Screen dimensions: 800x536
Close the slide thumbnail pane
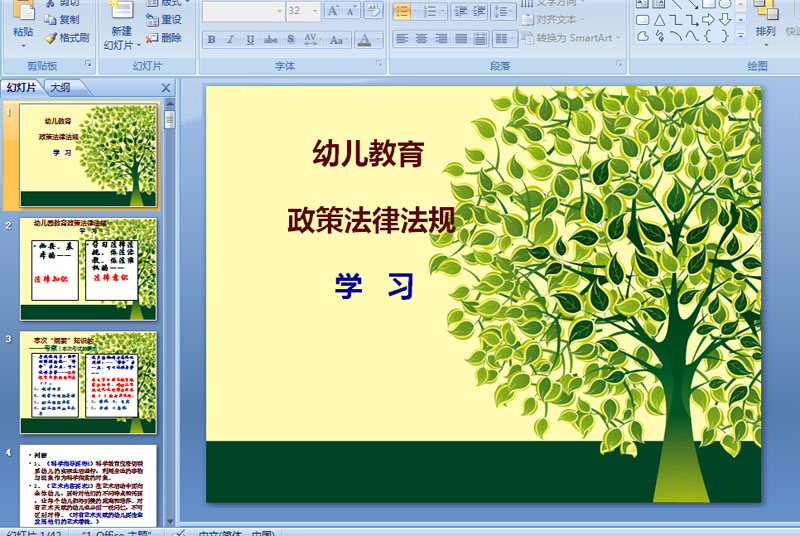pos(166,88)
